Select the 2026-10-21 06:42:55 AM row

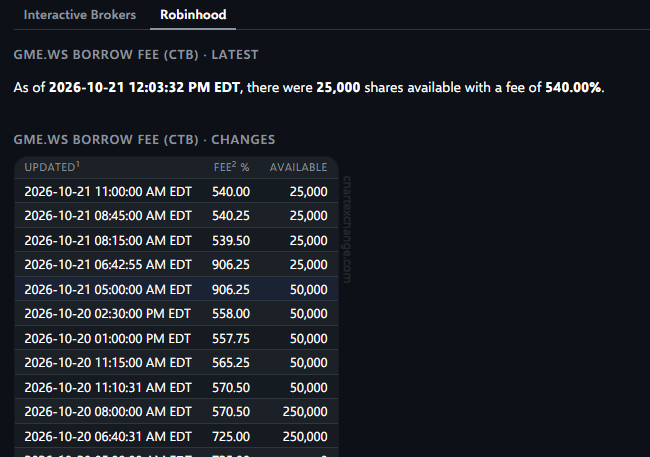(177, 264)
